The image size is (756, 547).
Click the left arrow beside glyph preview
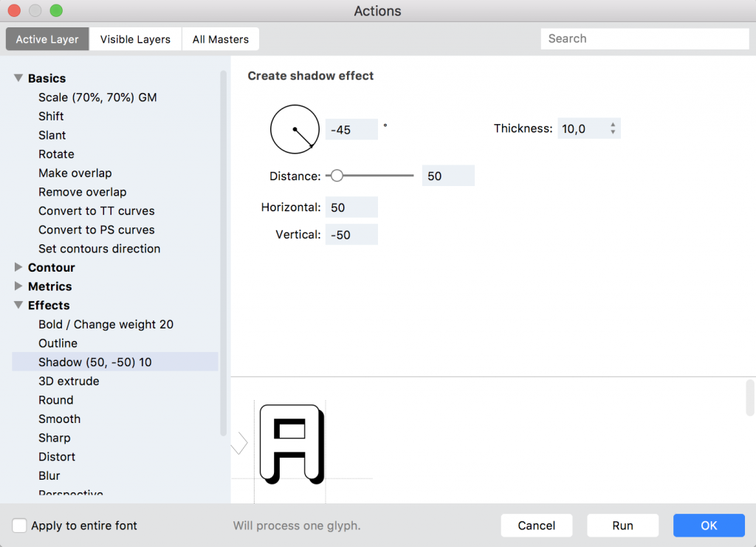[239, 443]
